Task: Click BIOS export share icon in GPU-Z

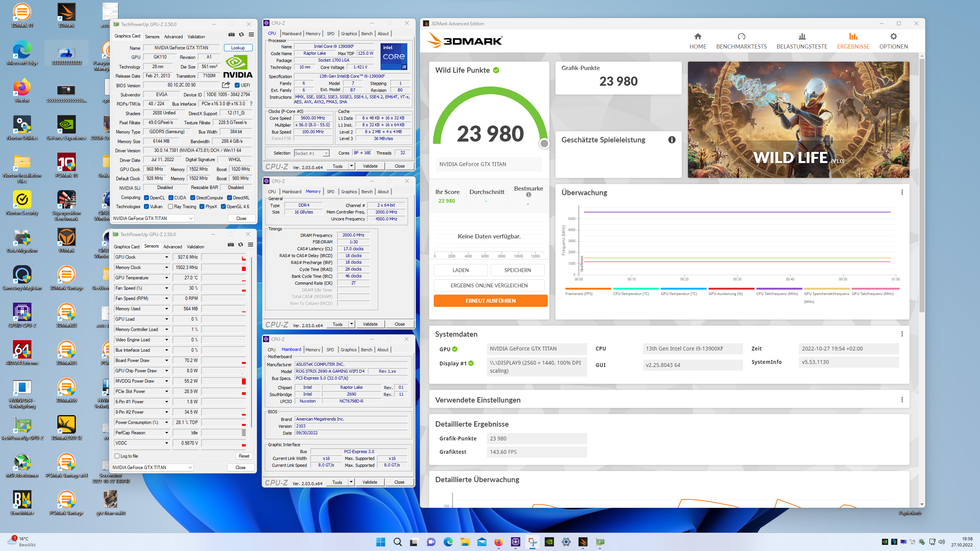Action: [226, 85]
